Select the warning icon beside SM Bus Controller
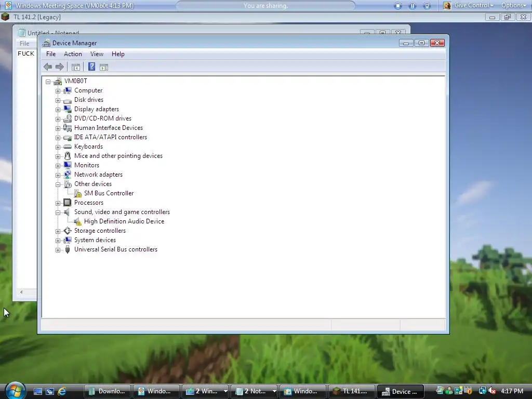The width and height of the screenshot is (532, 399). click(78, 193)
